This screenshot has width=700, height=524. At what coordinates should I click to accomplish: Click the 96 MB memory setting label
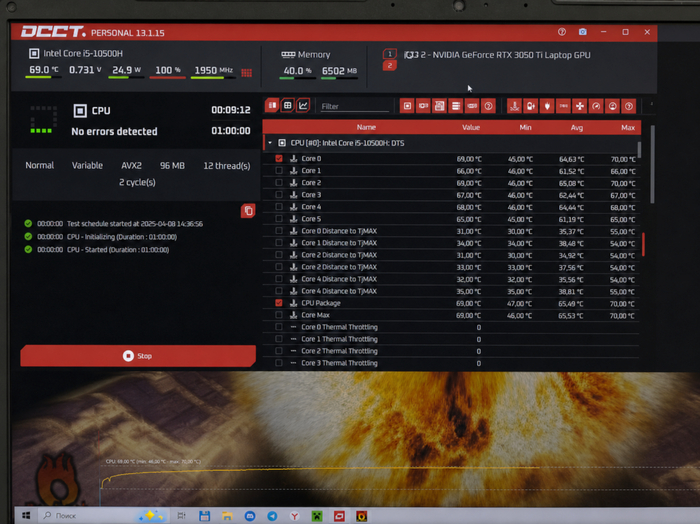click(172, 166)
